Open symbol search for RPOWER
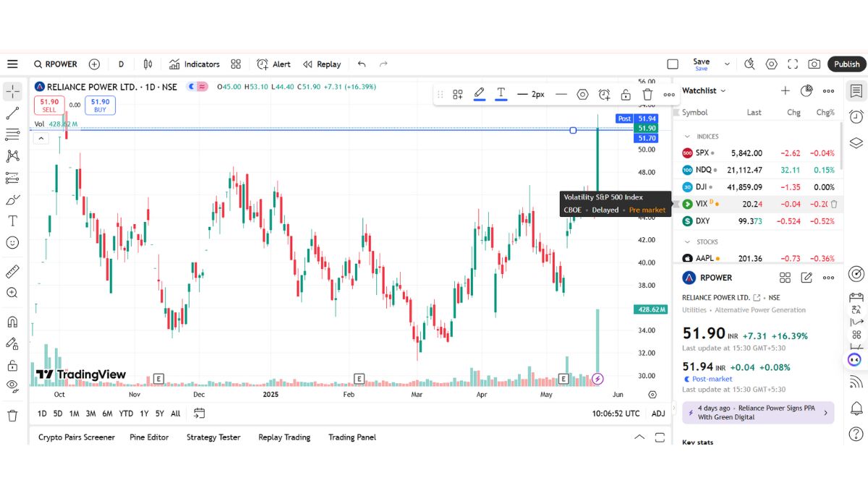The height and width of the screenshot is (488, 868). pyautogui.click(x=56, y=64)
